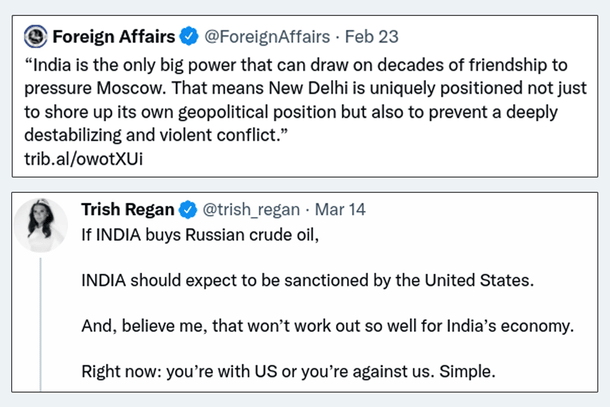
Task: Click Foreign Affairs blue verified badge
Action: [x=189, y=37]
